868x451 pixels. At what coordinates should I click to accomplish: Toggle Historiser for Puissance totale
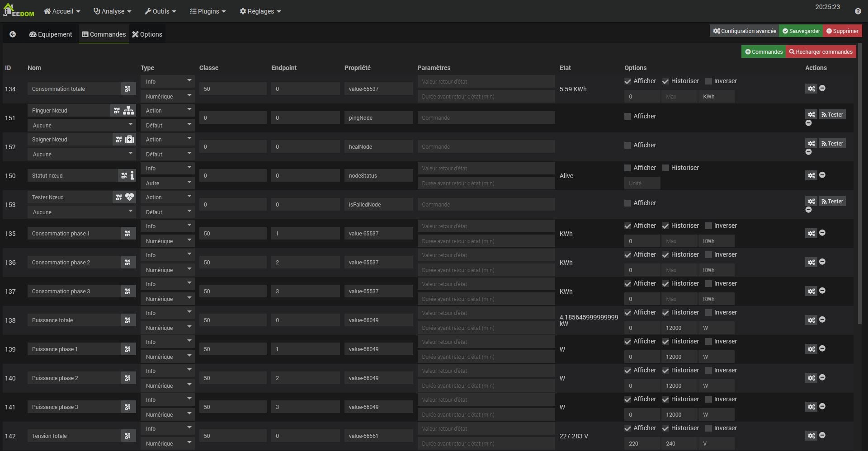pos(665,313)
